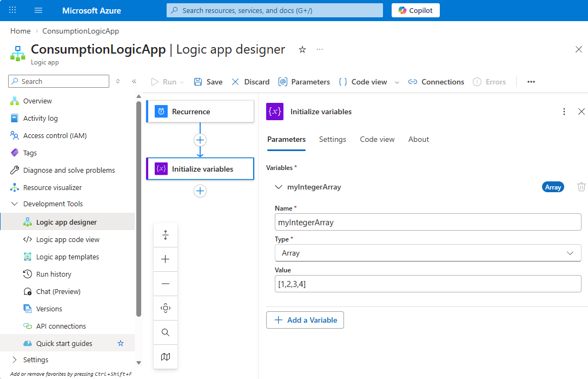Go to Home breadcrumb

pos(20,31)
